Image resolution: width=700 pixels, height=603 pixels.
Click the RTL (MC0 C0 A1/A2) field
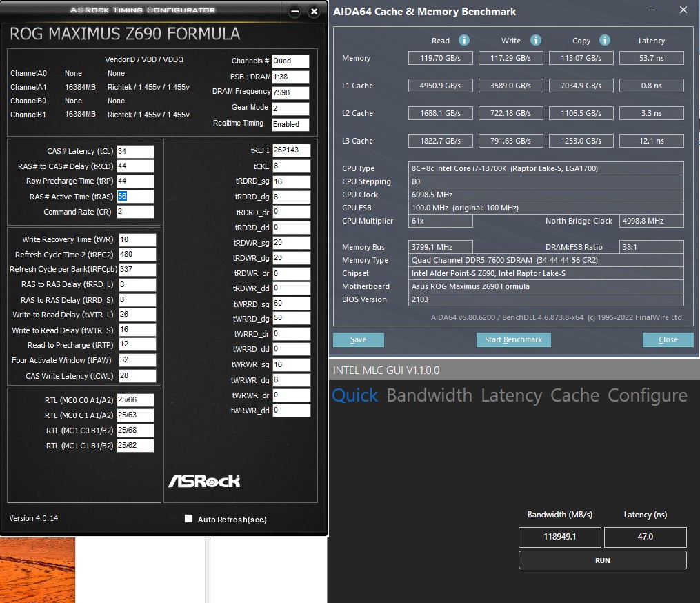click(135, 400)
